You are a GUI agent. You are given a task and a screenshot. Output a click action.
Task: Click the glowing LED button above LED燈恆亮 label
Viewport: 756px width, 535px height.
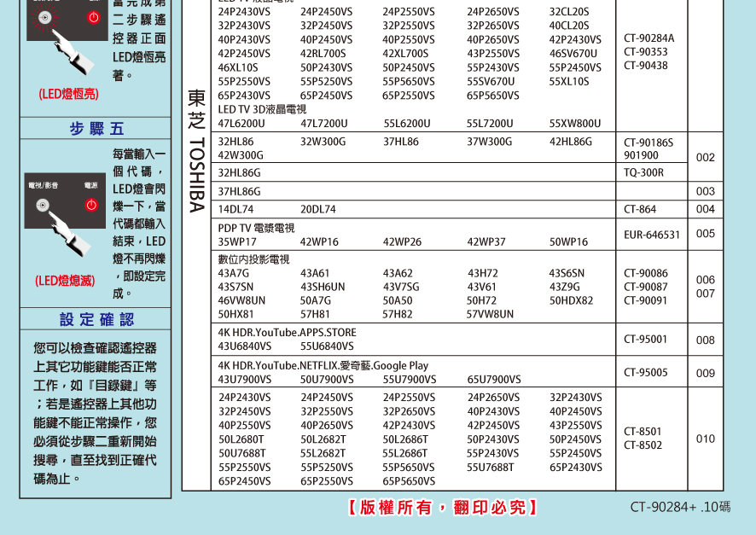tap(45, 18)
